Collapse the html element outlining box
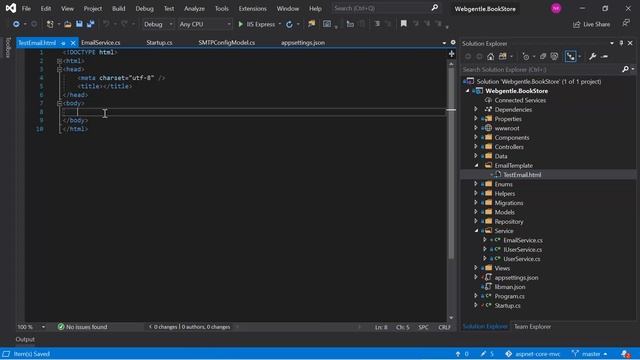Screen dimensions: 640x360 [60, 61]
